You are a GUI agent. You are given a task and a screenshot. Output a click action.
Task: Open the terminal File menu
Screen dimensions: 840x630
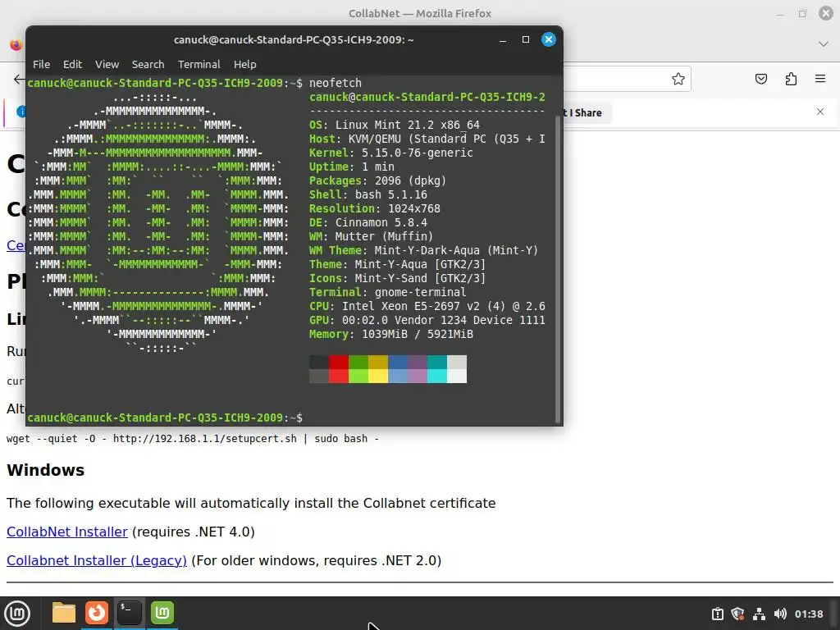click(x=41, y=64)
